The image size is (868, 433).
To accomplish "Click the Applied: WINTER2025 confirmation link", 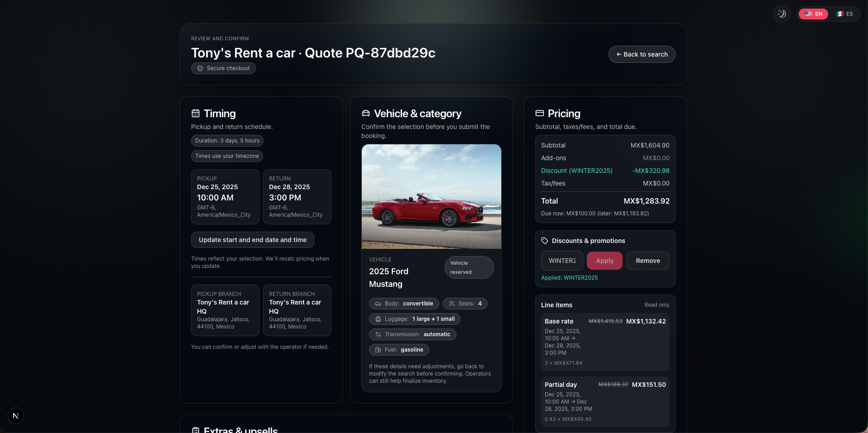I will click(570, 277).
